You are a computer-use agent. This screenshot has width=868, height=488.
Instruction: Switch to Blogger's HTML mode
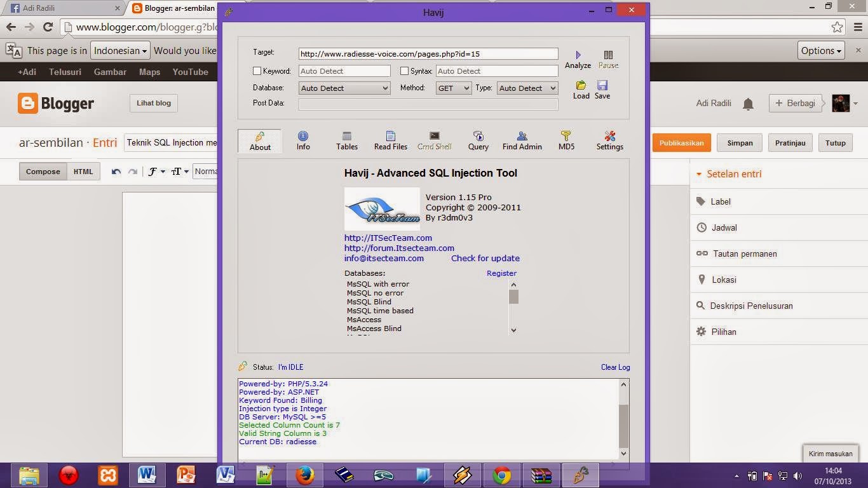(83, 172)
